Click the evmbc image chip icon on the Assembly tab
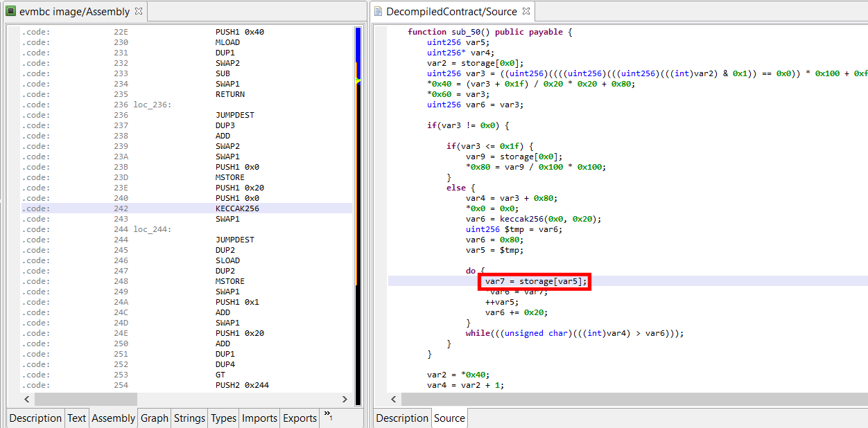The height and width of the screenshot is (428, 868). point(10,11)
